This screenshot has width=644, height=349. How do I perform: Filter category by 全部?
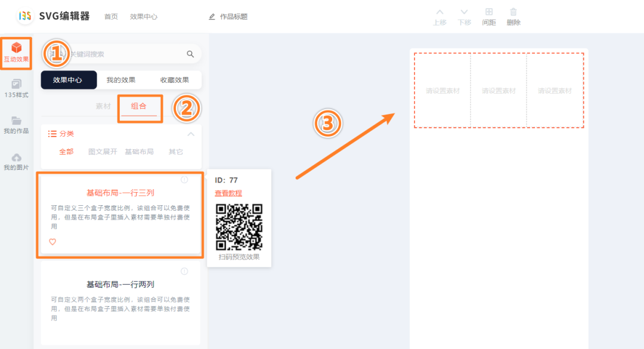tap(66, 152)
